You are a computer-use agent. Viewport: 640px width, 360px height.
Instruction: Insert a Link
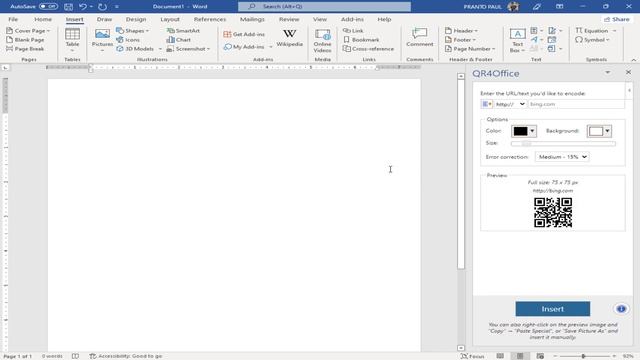353,31
